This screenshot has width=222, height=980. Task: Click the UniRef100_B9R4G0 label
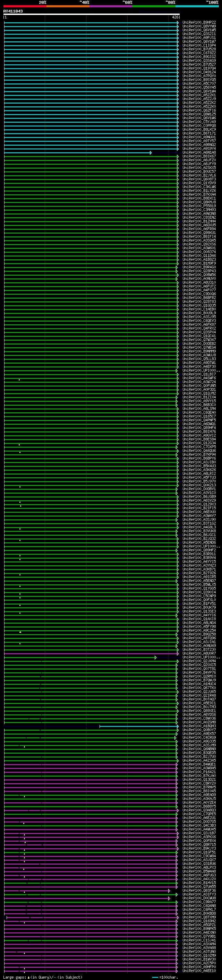pos(199,267)
